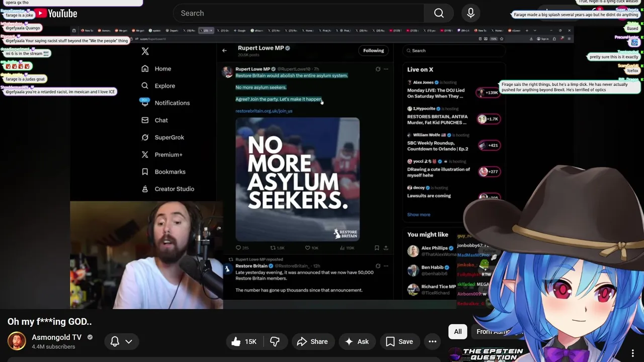
Task: Open the three-dot menu on Restore Britain's repost
Action: coord(386,266)
